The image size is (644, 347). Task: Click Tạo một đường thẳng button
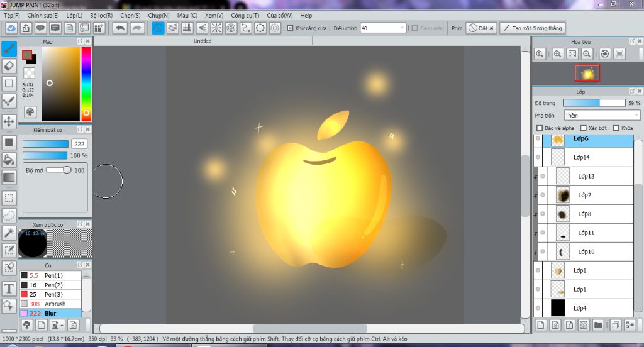click(x=533, y=28)
